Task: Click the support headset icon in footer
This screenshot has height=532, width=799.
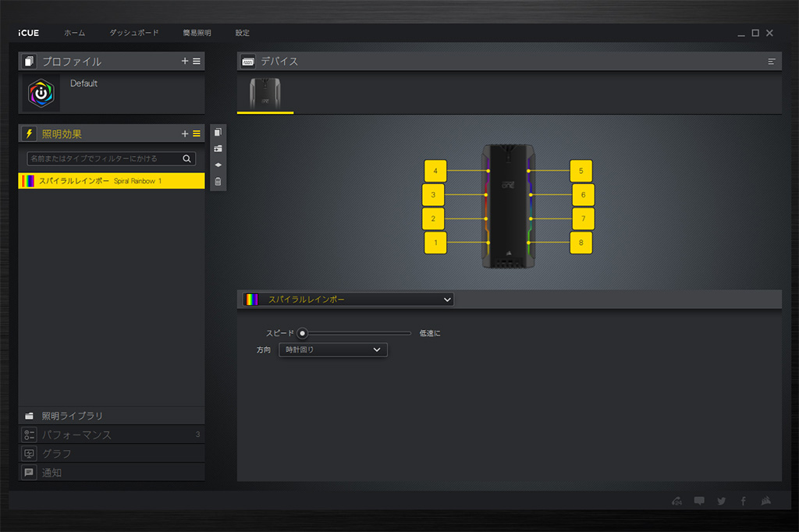Action: click(x=676, y=501)
